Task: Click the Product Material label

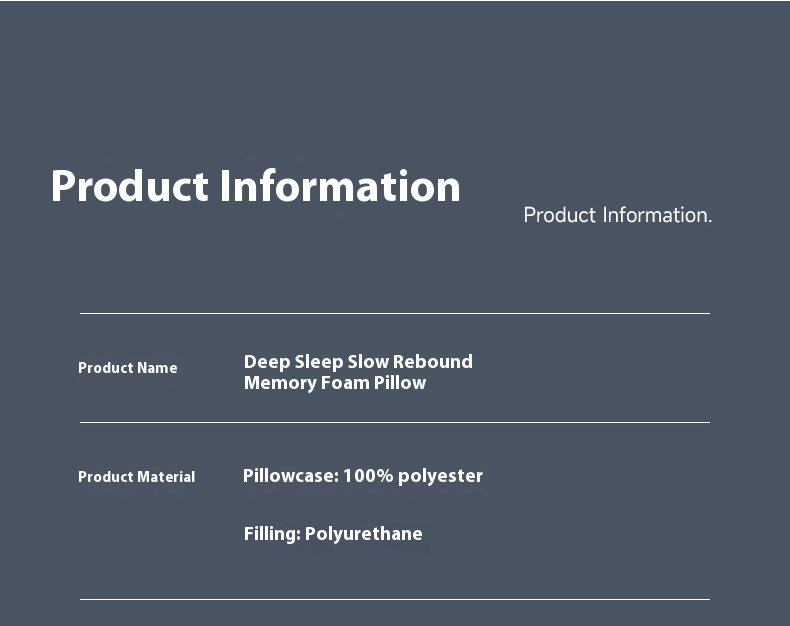Action: (x=137, y=477)
